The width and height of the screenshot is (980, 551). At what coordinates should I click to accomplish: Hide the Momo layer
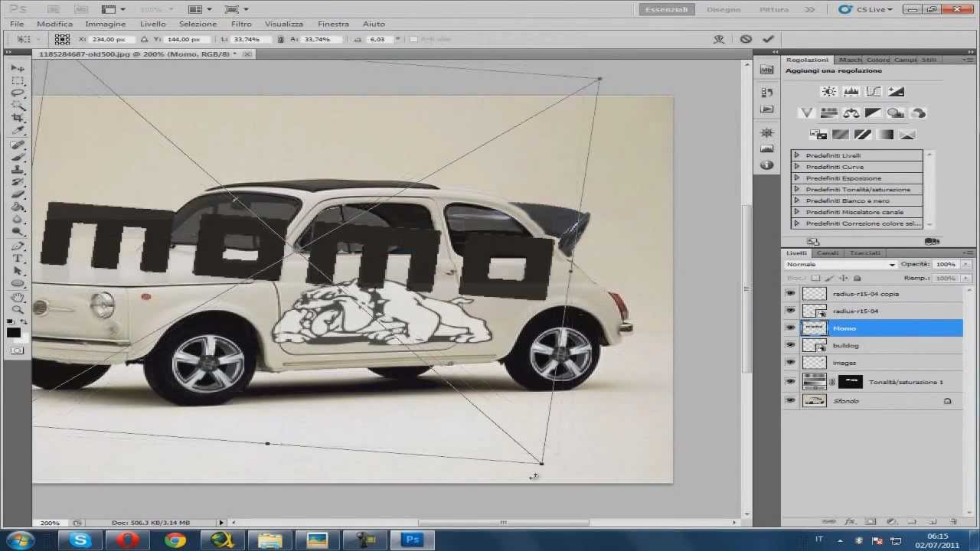(791, 328)
